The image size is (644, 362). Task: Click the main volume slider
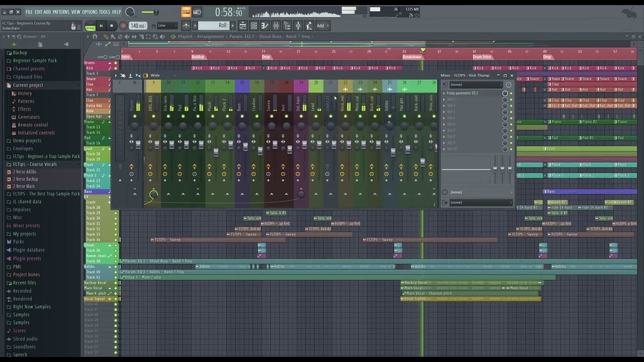pyautogui.click(x=156, y=12)
